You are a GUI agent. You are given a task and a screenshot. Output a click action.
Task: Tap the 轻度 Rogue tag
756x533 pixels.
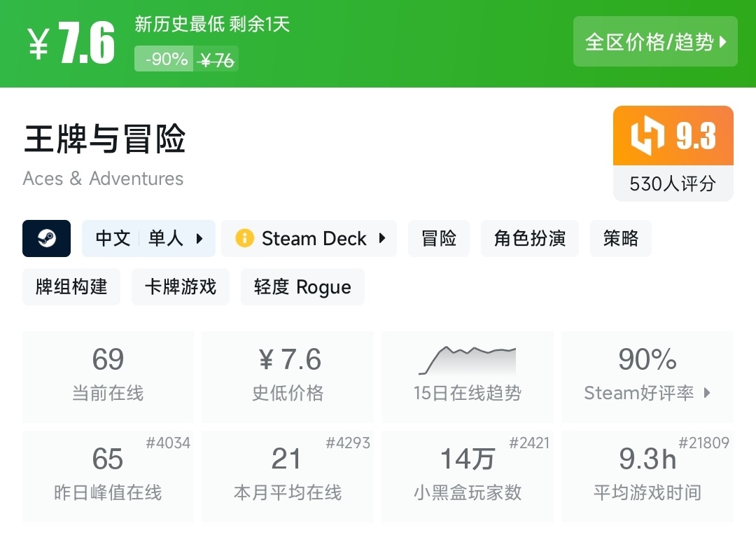click(302, 286)
